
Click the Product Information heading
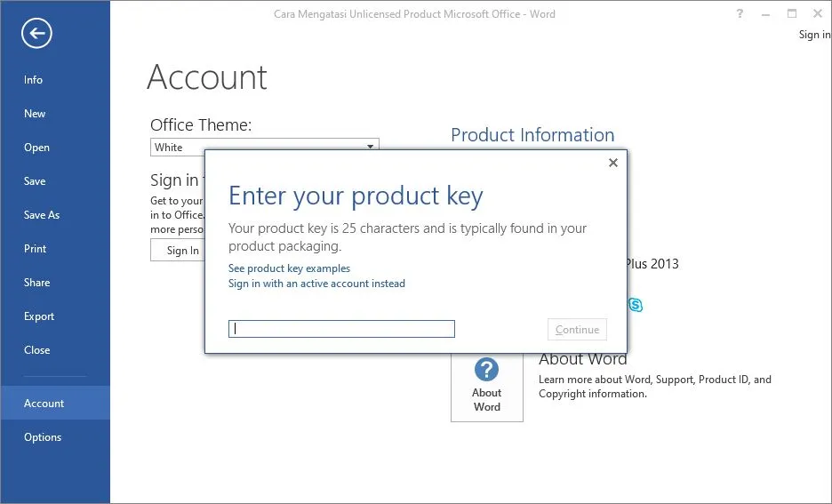(x=532, y=135)
